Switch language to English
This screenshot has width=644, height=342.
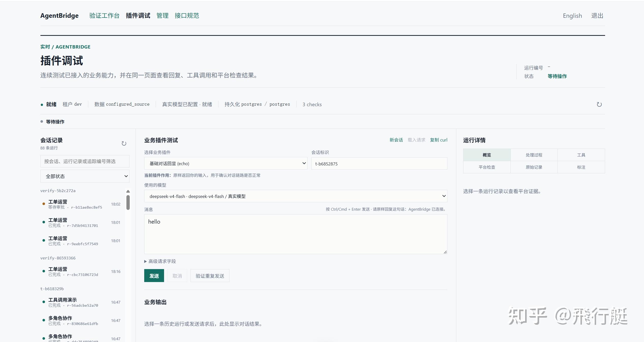point(573,16)
